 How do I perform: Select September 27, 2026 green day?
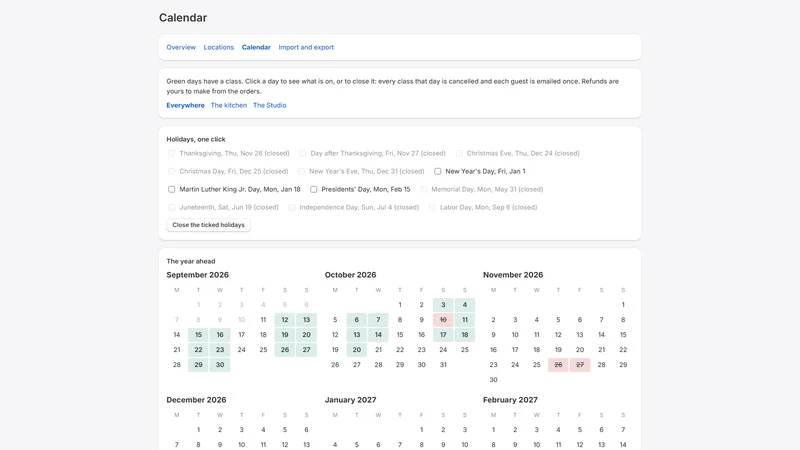point(306,350)
